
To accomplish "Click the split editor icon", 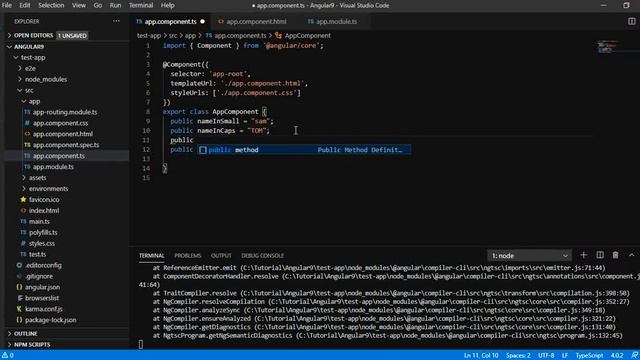I will 631,22.
